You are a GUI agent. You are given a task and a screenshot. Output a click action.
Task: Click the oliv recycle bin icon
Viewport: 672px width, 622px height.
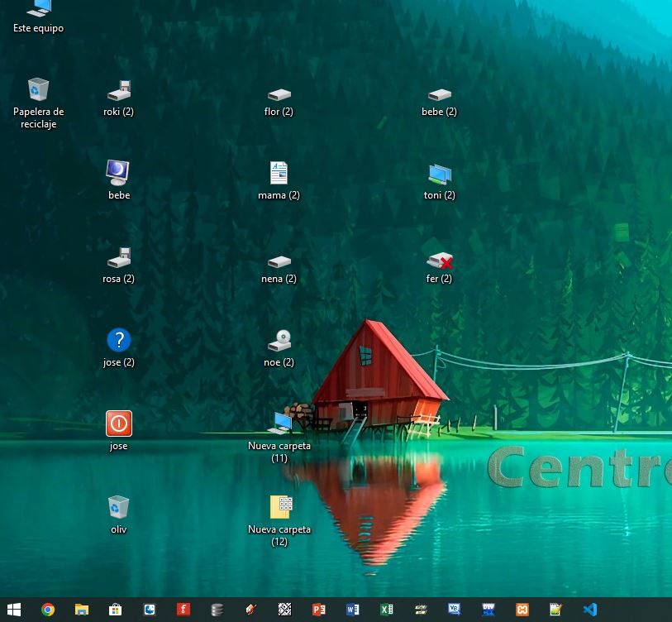(119, 506)
